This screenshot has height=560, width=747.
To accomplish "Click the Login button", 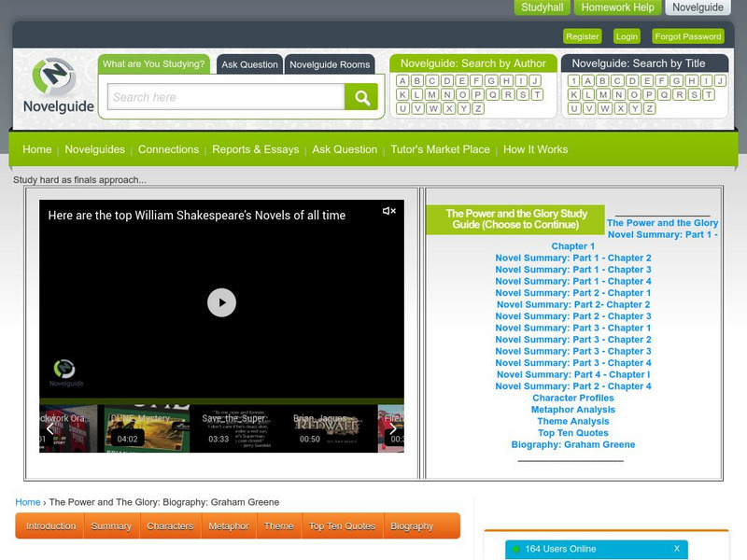I will point(627,36).
